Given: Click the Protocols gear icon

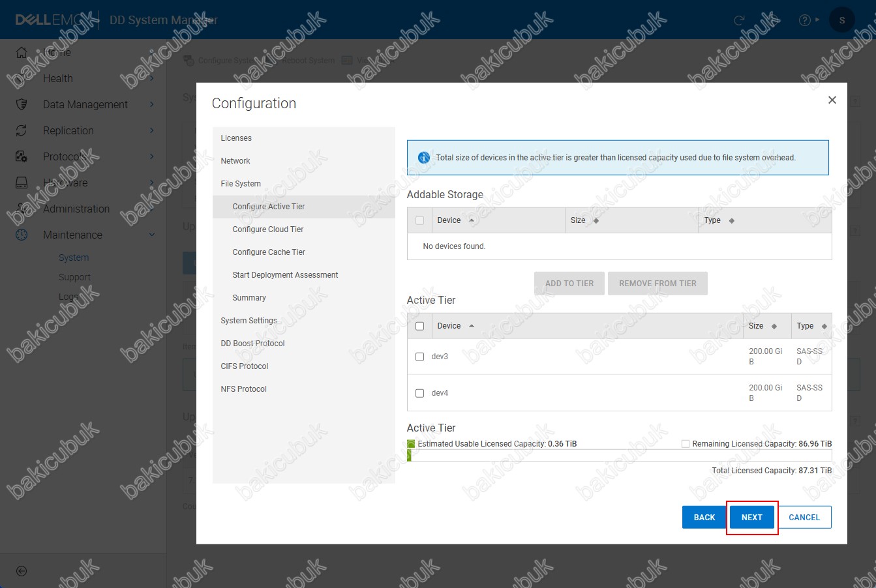Looking at the screenshot, I should pos(22,156).
